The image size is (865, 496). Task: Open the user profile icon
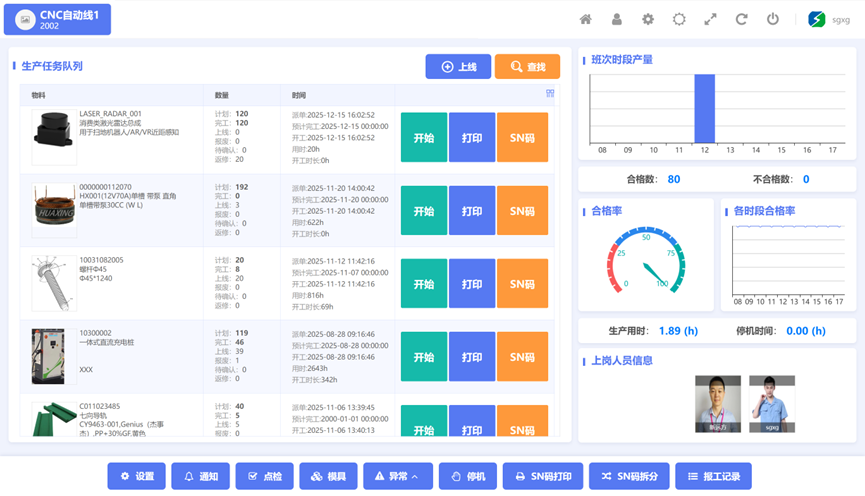617,19
